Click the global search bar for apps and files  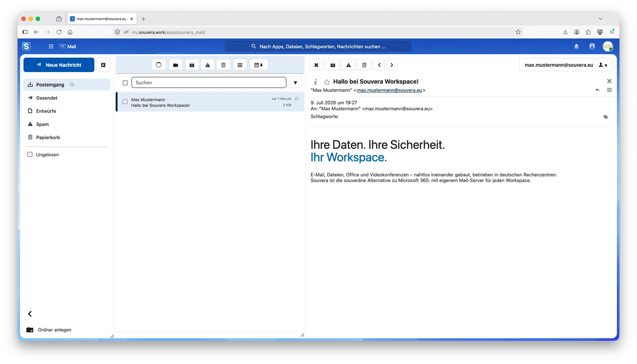tap(318, 47)
